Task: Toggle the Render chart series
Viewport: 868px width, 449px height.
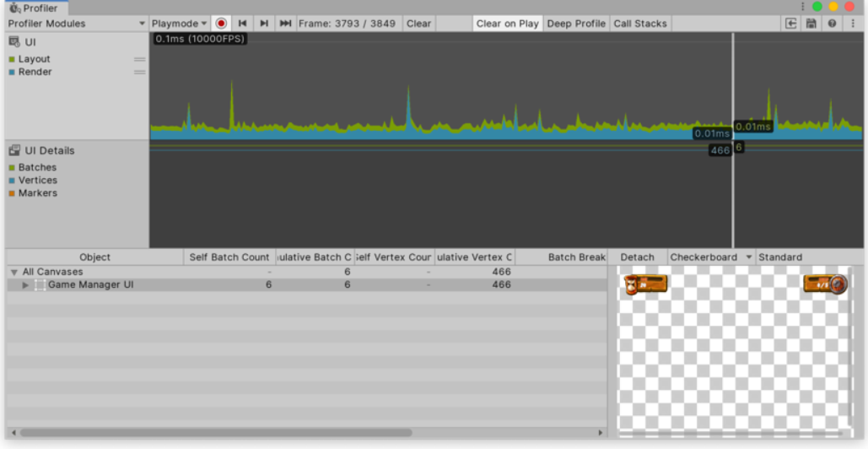Action: pyautogui.click(x=12, y=72)
